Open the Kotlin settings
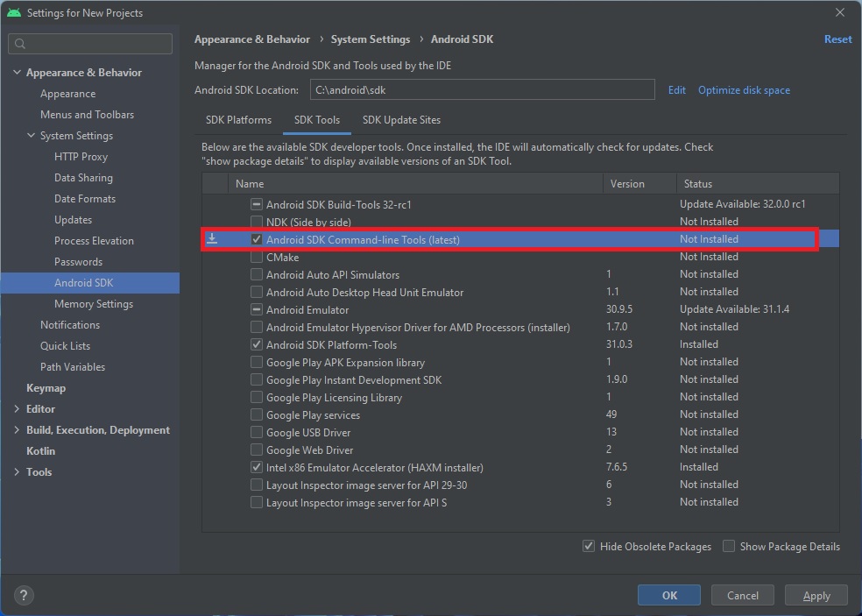Screen dimensions: 862x616 [40, 451]
